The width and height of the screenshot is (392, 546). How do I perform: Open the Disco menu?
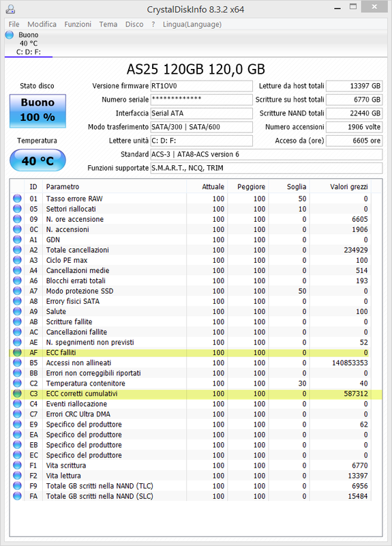134,25
